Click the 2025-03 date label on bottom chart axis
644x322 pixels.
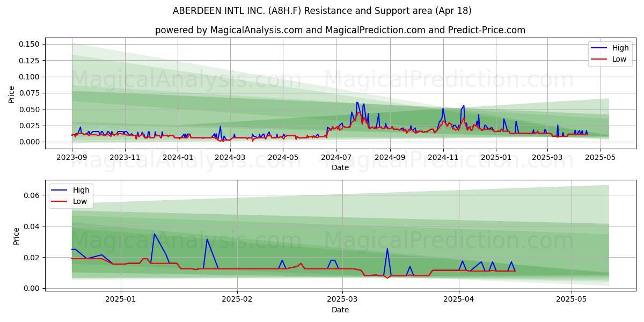pyautogui.click(x=342, y=299)
